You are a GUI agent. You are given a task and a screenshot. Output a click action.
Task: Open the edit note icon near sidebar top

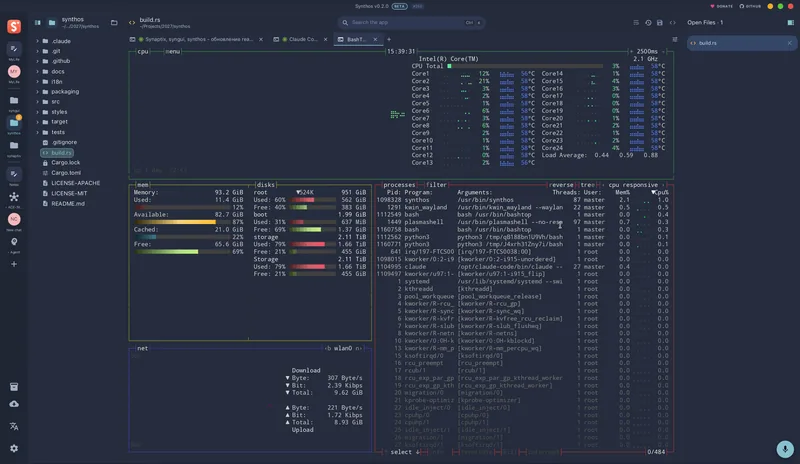coord(14,49)
